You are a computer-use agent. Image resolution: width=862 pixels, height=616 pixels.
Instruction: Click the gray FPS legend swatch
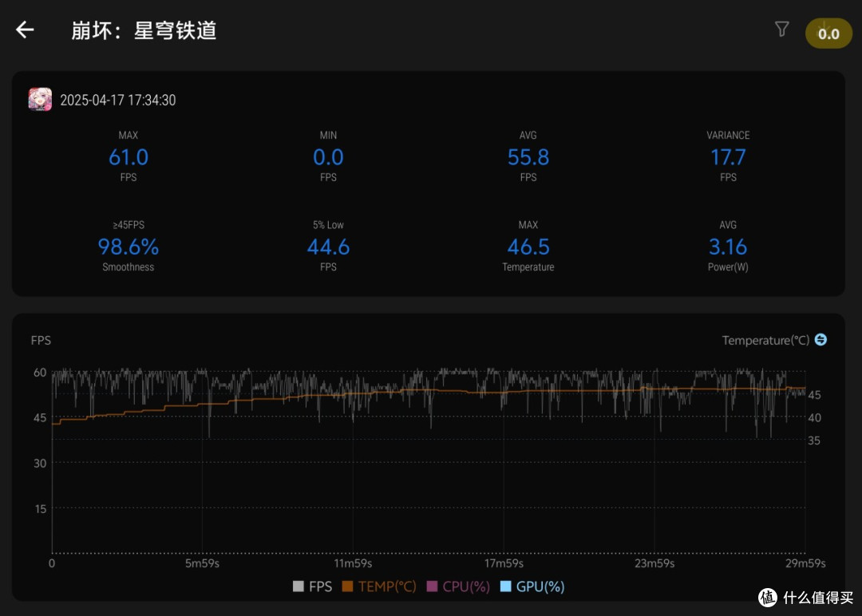[299, 586]
